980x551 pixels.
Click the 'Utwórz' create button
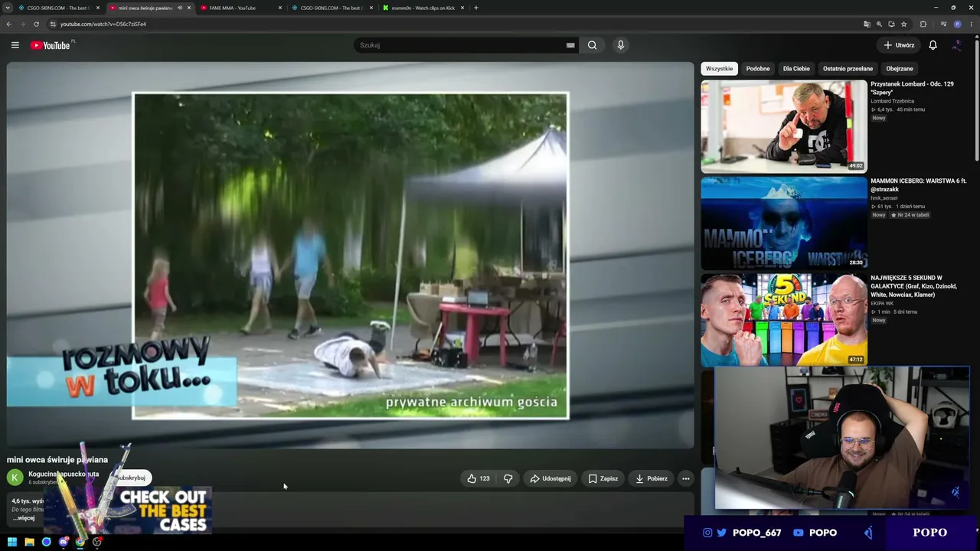click(899, 45)
